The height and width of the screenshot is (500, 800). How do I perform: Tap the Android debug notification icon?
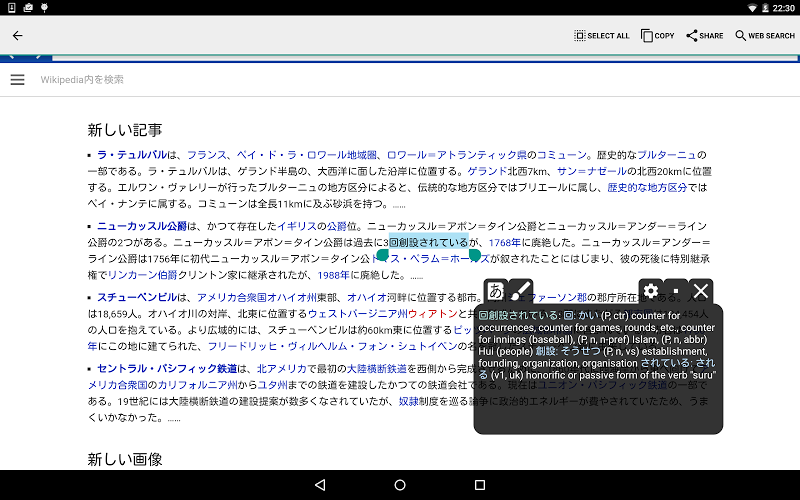click(x=44, y=7)
